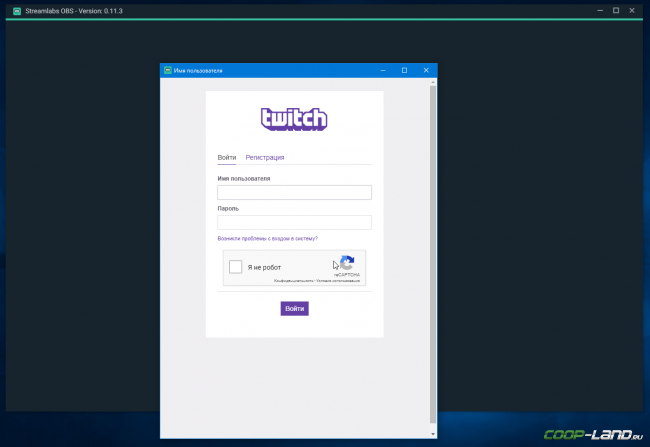Image resolution: width=650 pixels, height=447 pixels.
Task: Click the Twitch logo
Action: pos(294,119)
